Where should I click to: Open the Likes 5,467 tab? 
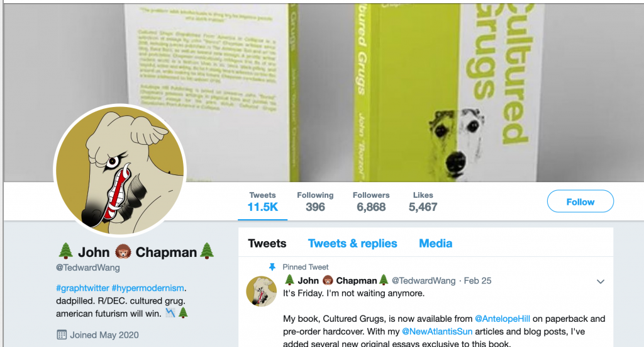coord(423,202)
